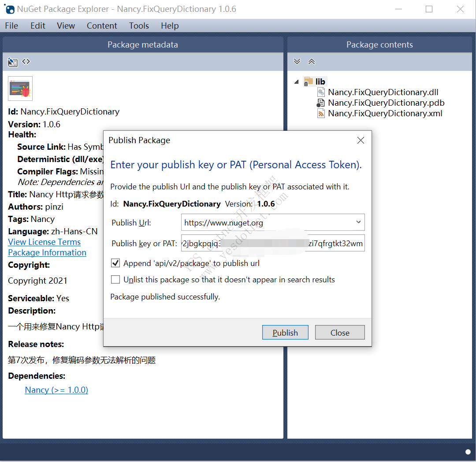Click the edit metadata icon
Viewport: 476px width, 462px height.
coord(12,62)
